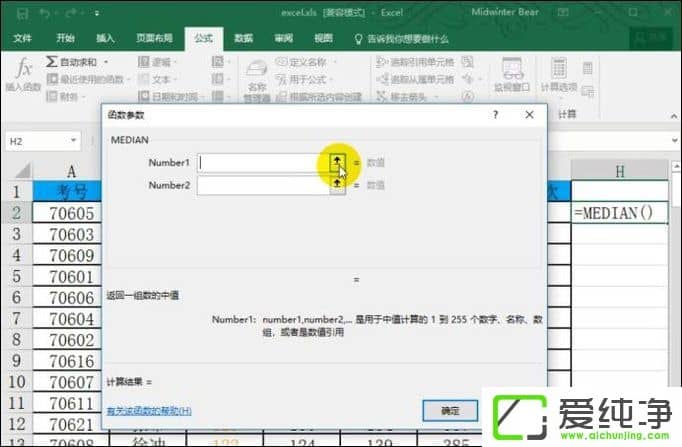This screenshot has height=447, width=682.
Task: Click the 告诉我你想要做什么 search box
Action: coord(402,39)
